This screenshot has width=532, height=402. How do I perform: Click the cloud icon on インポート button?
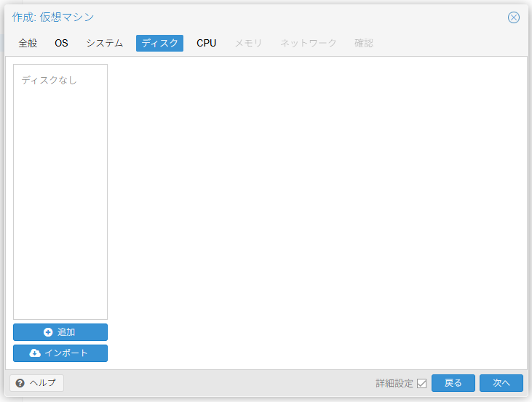click(35, 353)
